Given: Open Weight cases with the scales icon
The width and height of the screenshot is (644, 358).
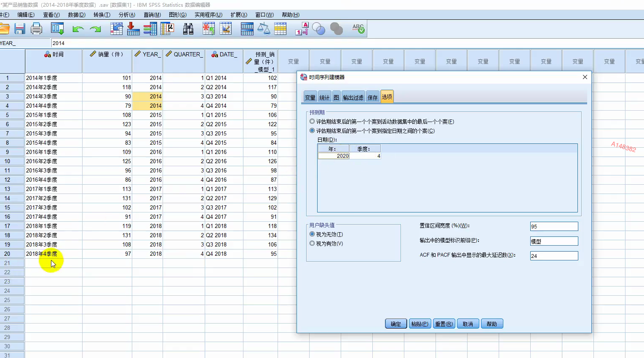Looking at the screenshot, I should pos(264,29).
